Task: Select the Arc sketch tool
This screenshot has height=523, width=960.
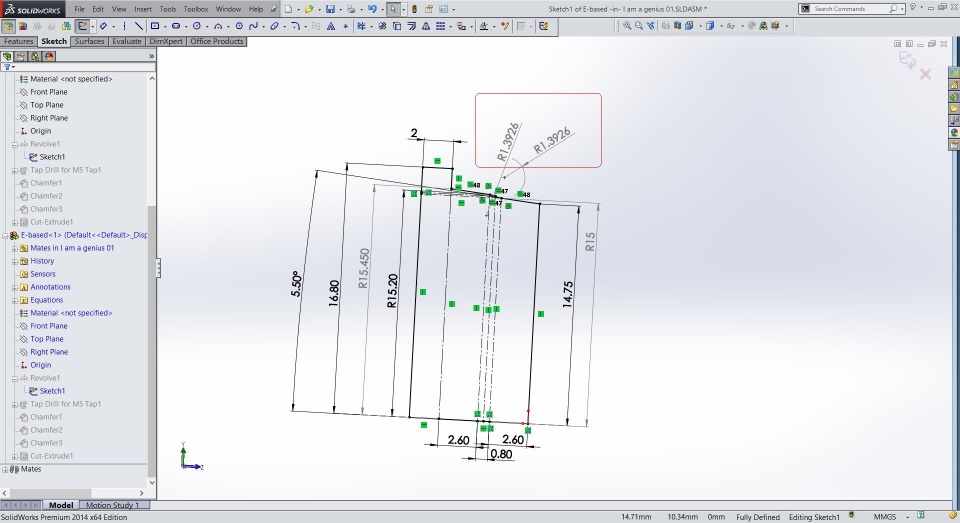Action: tap(218, 26)
